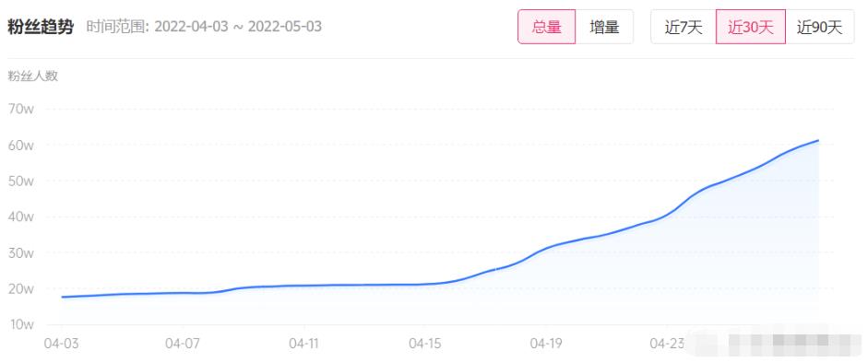This screenshot has width=868, height=363.
Task: Click the 04-15 x-axis label
Action: pyautogui.click(x=424, y=344)
